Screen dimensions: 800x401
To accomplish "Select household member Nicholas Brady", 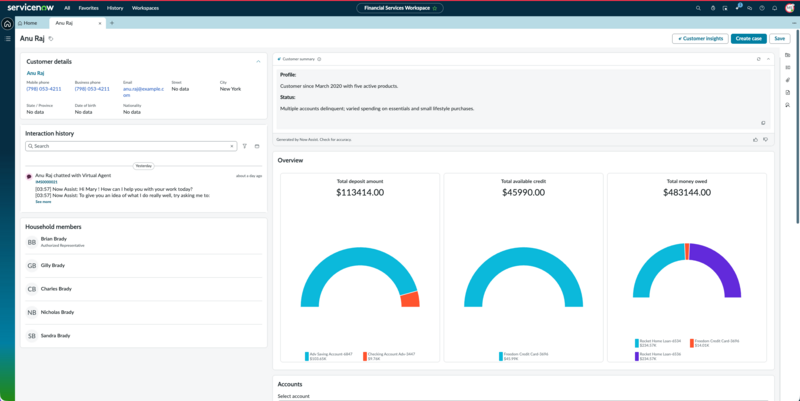I will pos(143,312).
